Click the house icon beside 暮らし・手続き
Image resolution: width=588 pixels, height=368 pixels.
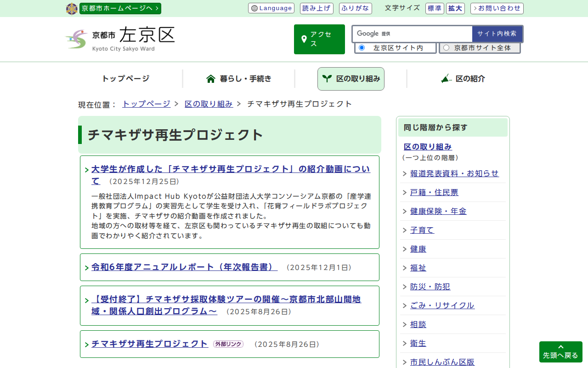pos(211,79)
